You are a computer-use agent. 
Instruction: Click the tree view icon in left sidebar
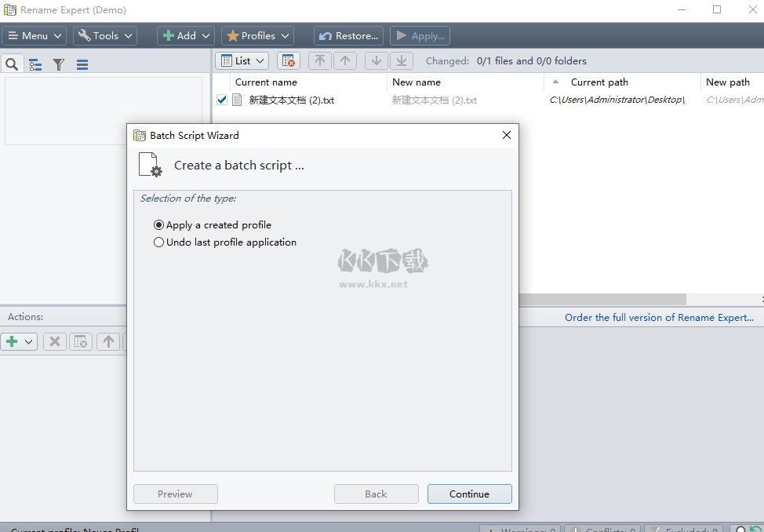pyautogui.click(x=35, y=64)
